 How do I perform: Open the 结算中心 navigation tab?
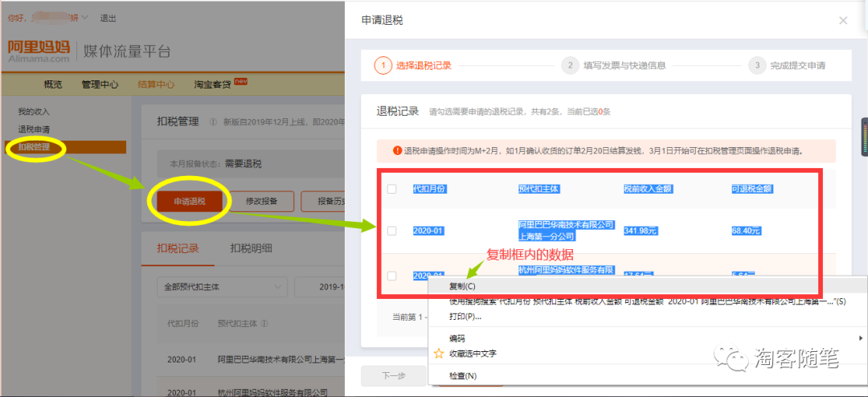coord(156,84)
